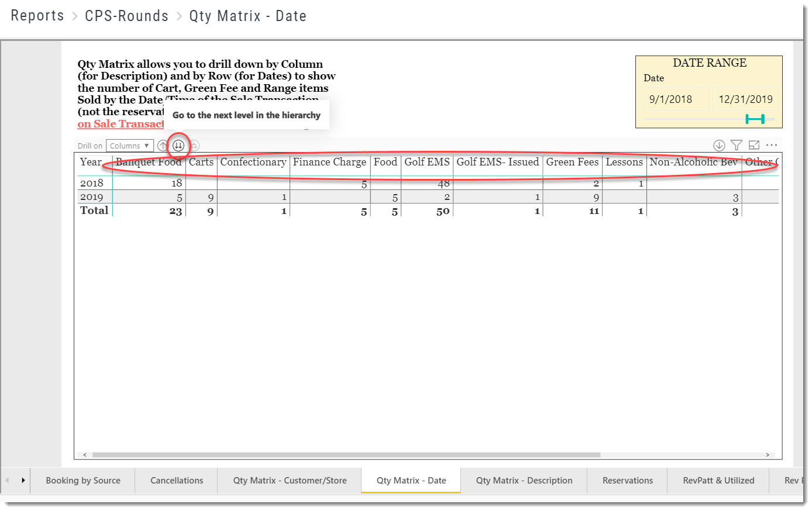Open the visual filters funnel icon
Image resolution: width=812 pixels, height=511 pixels.
pyautogui.click(x=735, y=145)
